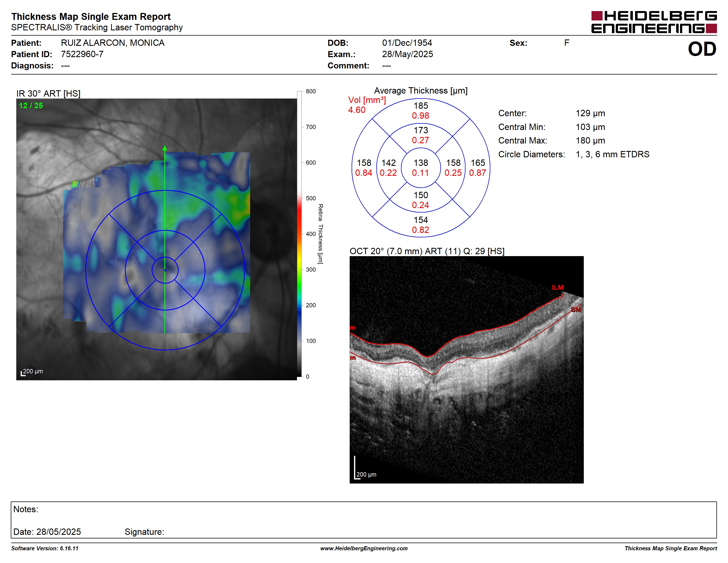
Task: Click the ETDRS center sector value 138
Action: [x=421, y=163]
